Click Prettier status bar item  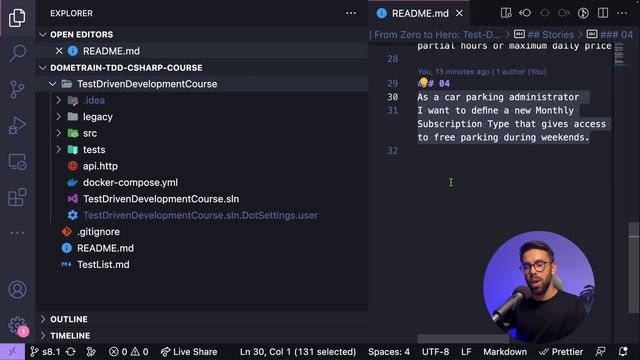tap(561, 352)
